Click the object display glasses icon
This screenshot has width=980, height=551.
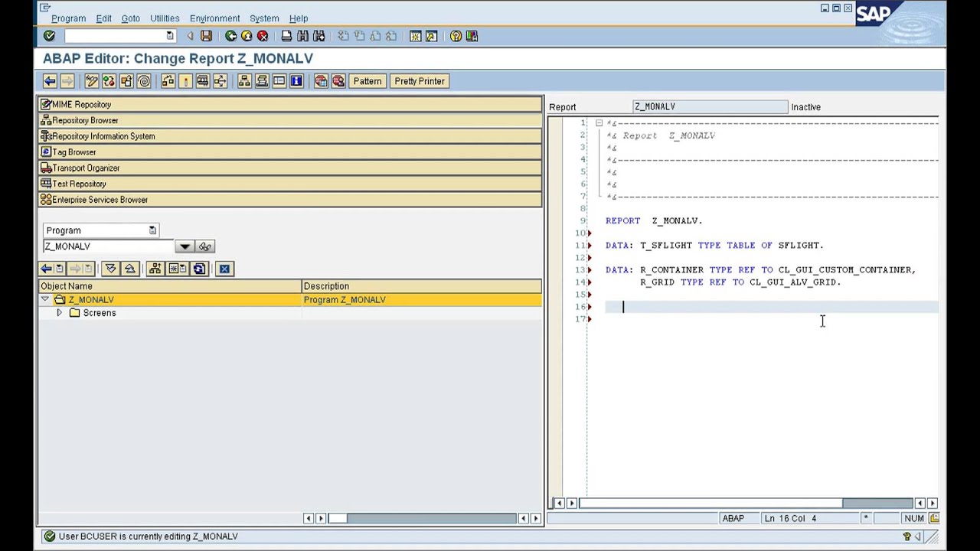[205, 246]
